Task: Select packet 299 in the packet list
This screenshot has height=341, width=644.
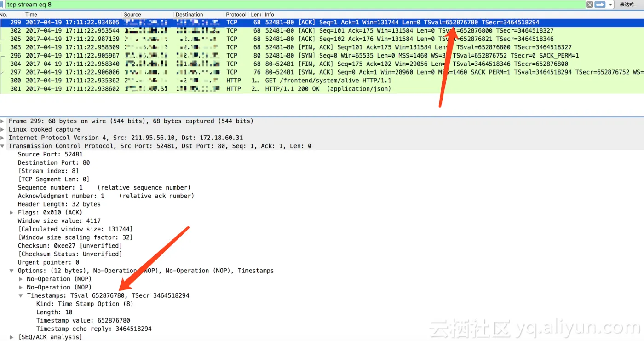Action: 322,22
